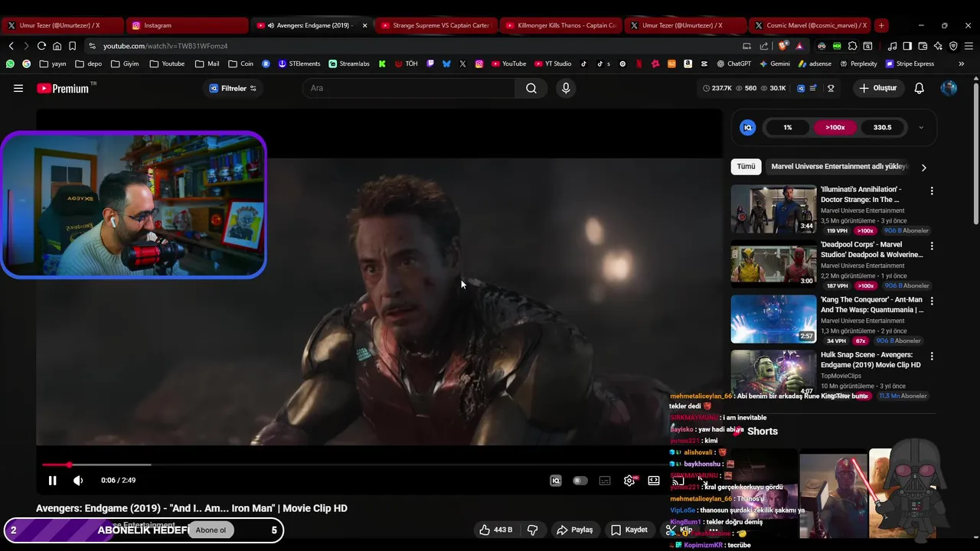Viewport: 980px width, 551px height.
Task: Switch to the Instagram browser tab
Action: [187, 25]
